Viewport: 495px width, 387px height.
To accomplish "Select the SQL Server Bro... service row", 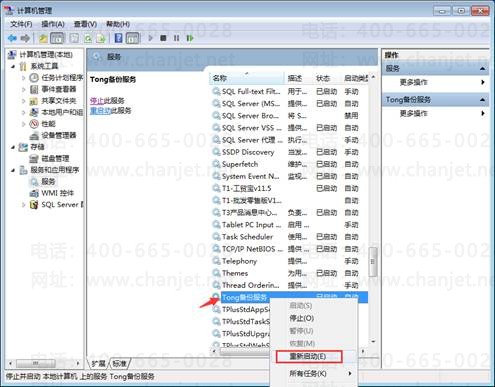I will pyautogui.click(x=289, y=116).
